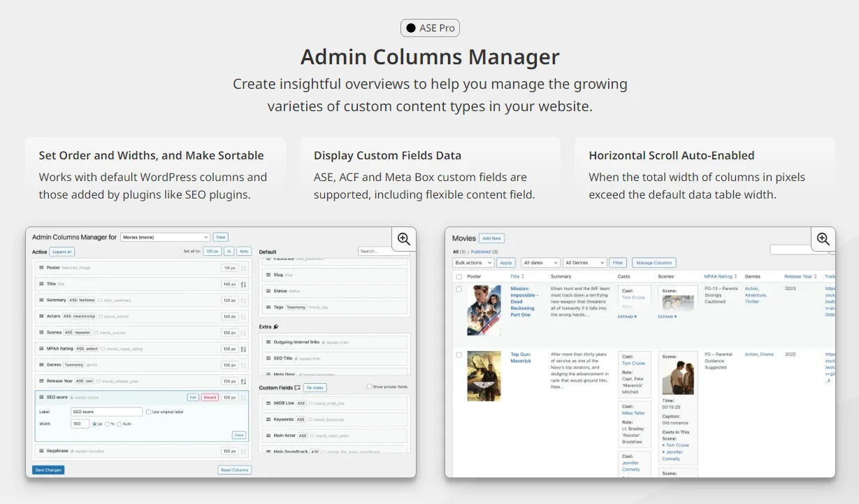859x504 pixels.
Task: Toggle the sortable icon on MPAA Rating row
Action: click(243, 349)
